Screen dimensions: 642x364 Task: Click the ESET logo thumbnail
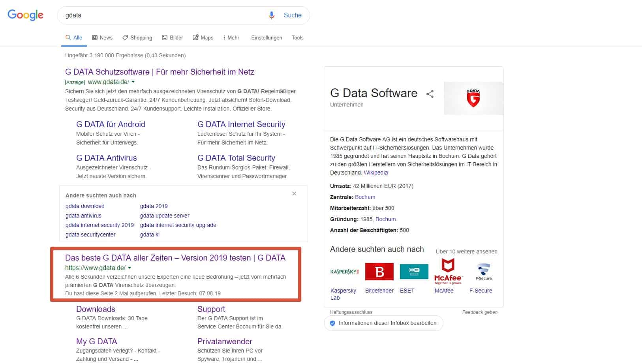coord(414,272)
